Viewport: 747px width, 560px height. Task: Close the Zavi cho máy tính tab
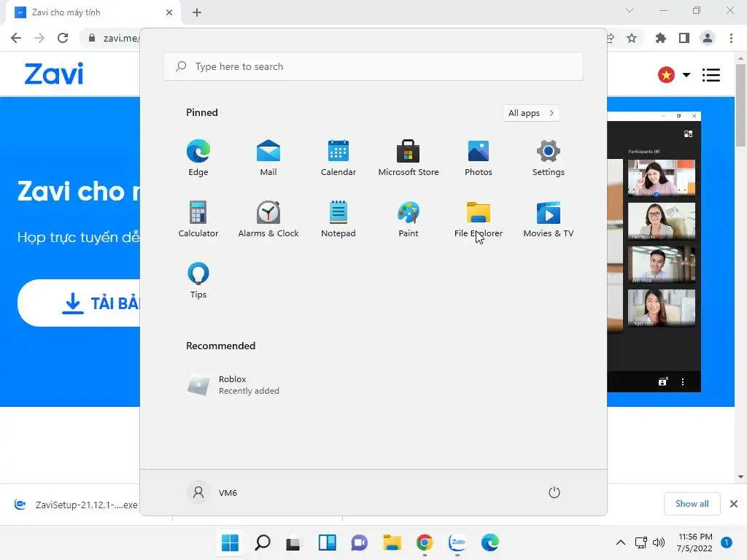(169, 12)
